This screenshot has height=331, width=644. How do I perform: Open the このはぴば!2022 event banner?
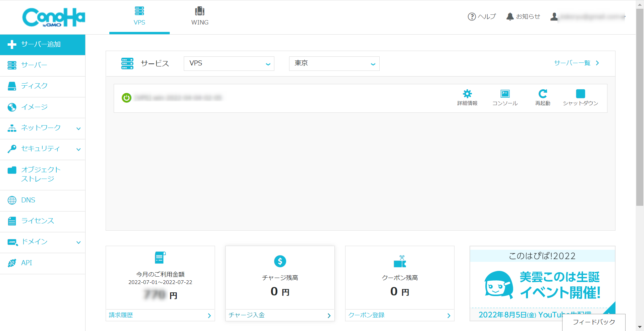tap(542, 283)
